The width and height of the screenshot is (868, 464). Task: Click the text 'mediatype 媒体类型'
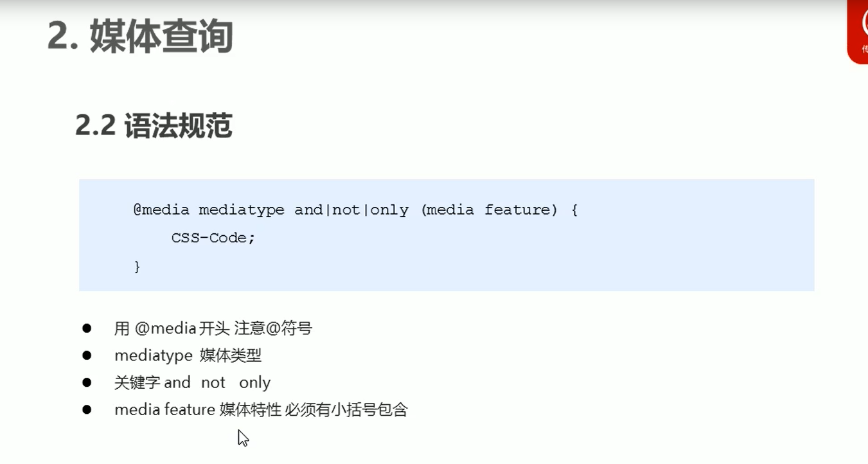(x=188, y=355)
